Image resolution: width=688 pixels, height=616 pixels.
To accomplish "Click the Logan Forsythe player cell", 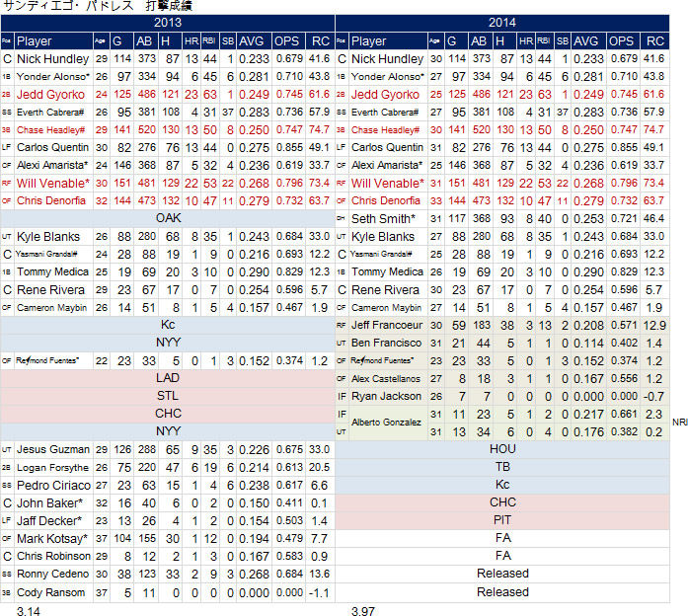I will point(53,467).
